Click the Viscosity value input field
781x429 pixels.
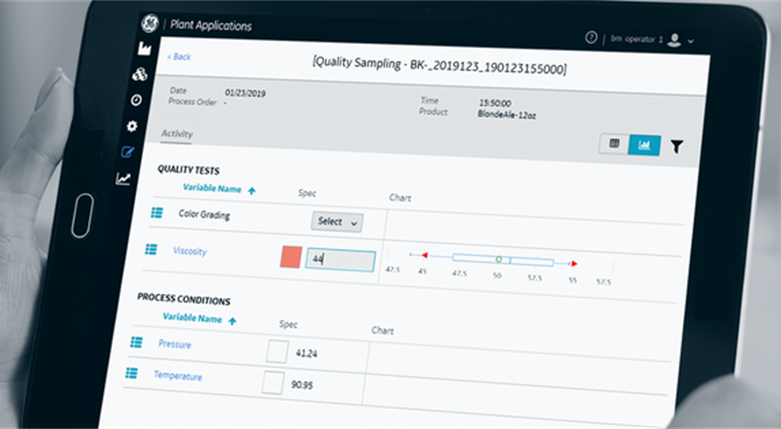340,260
